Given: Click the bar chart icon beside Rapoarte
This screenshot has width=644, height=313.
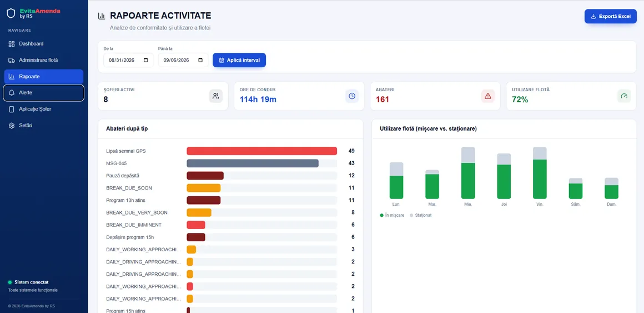Looking at the screenshot, I should click(12, 77).
